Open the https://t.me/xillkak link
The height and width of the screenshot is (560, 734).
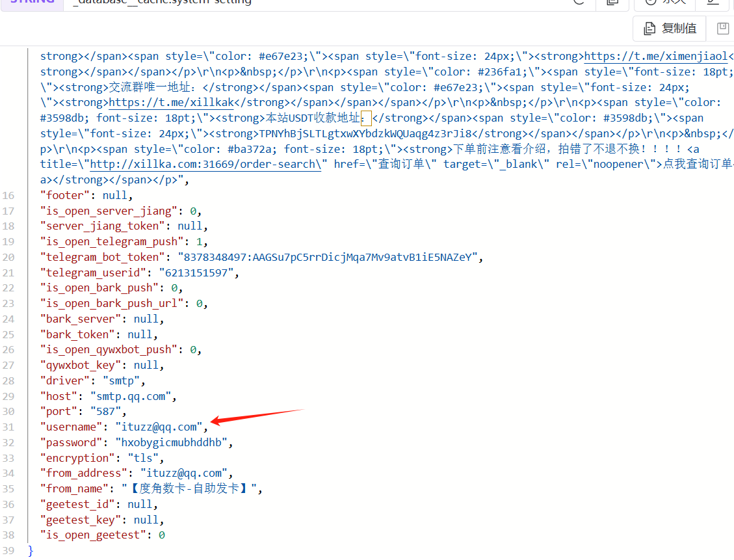point(171,103)
